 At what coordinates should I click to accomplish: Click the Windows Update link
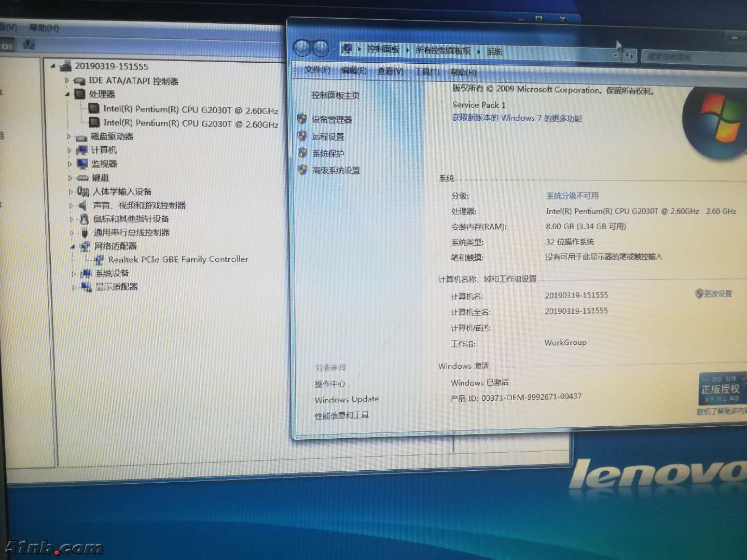click(346, 399)
